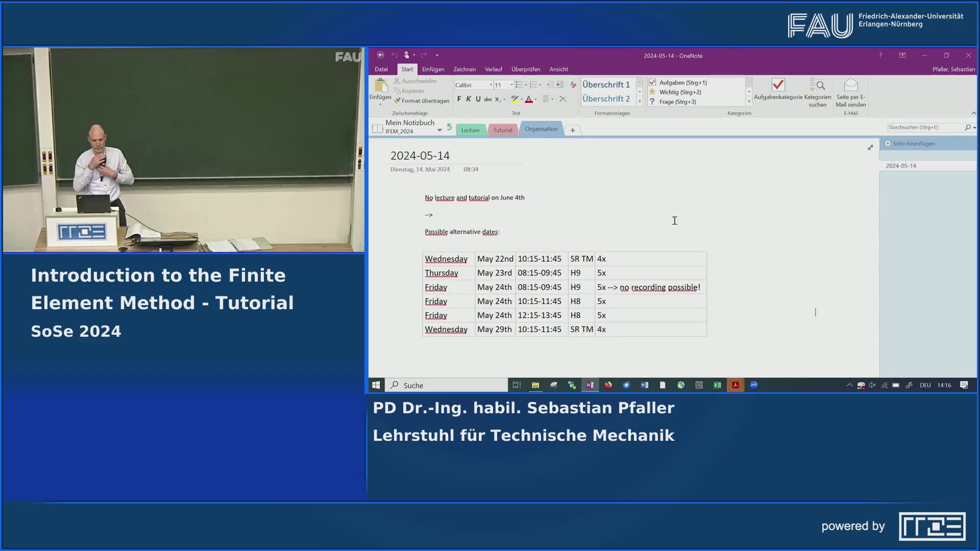
Task: Click the Einfügen paste icon
Action: pyautogui.click(x=380, y=86)
